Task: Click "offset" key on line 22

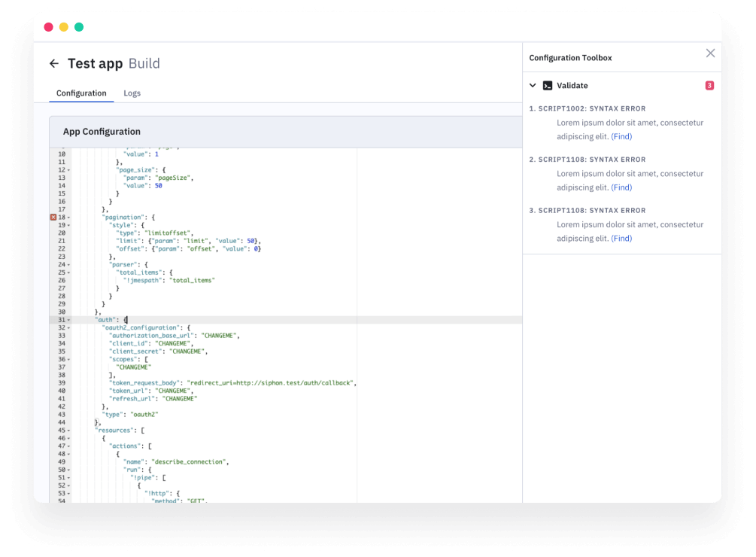Action: pyautogui.click(x=129, y=249)
